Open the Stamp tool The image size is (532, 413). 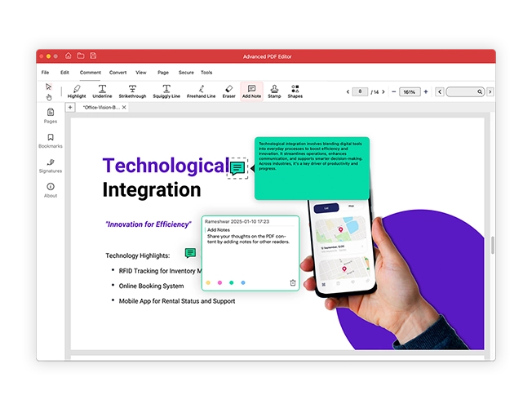[x=274, y=91]
